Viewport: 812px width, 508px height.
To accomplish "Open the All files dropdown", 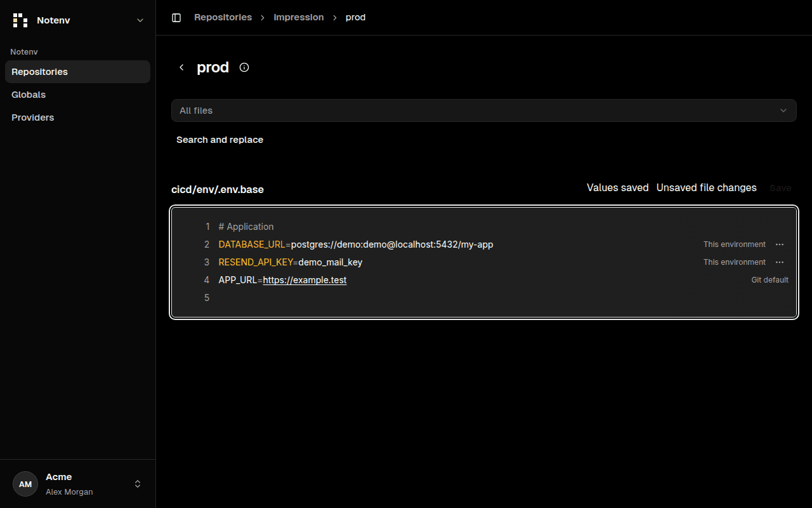I will (x=483, y=110).
